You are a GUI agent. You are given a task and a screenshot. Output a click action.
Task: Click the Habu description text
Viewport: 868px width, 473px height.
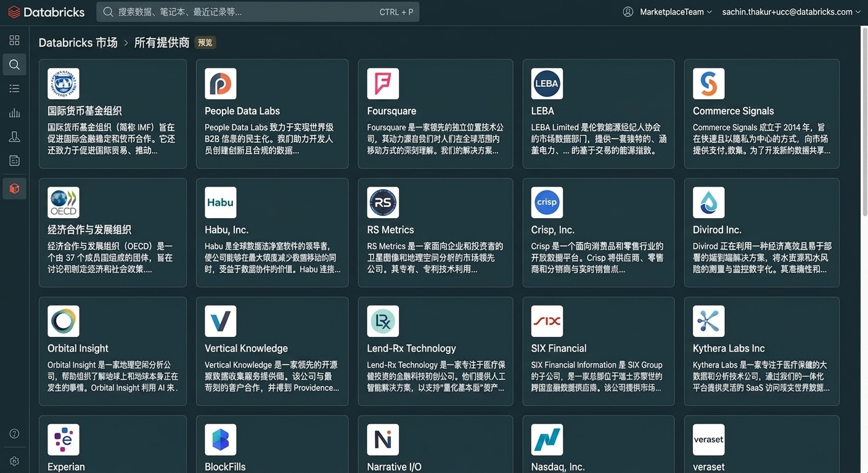click(272, 258)
